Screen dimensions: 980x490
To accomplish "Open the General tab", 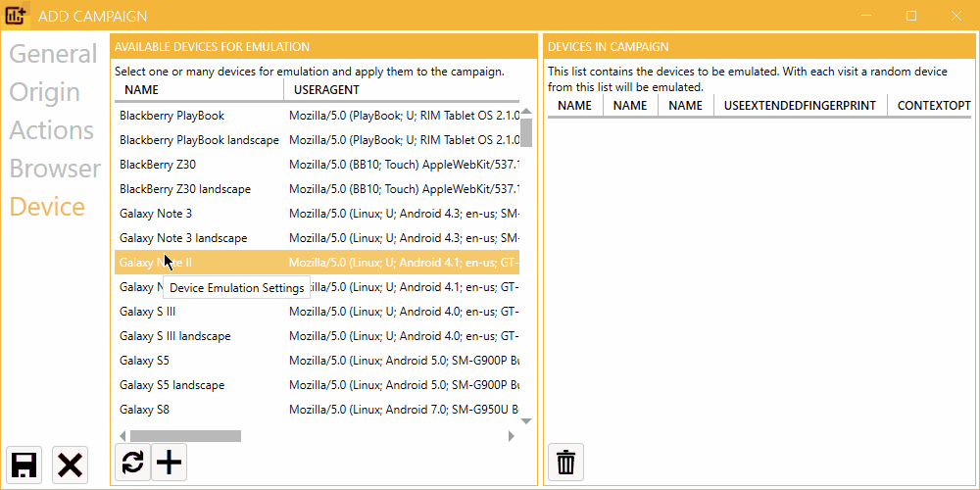I will pos(53,54).
